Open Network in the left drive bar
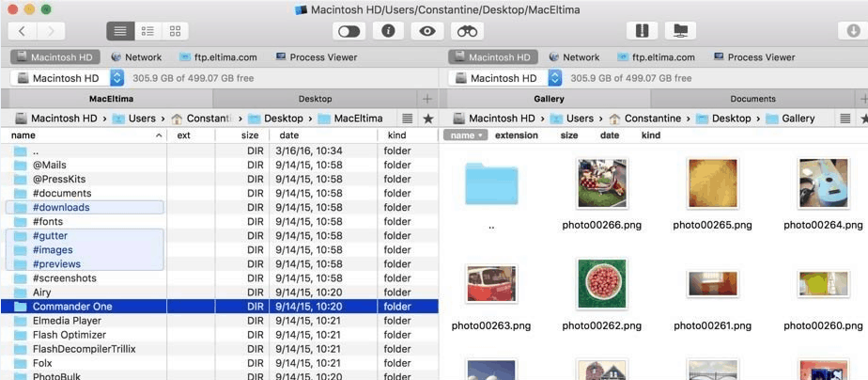 pyautogui.click(x=136, y=57)
